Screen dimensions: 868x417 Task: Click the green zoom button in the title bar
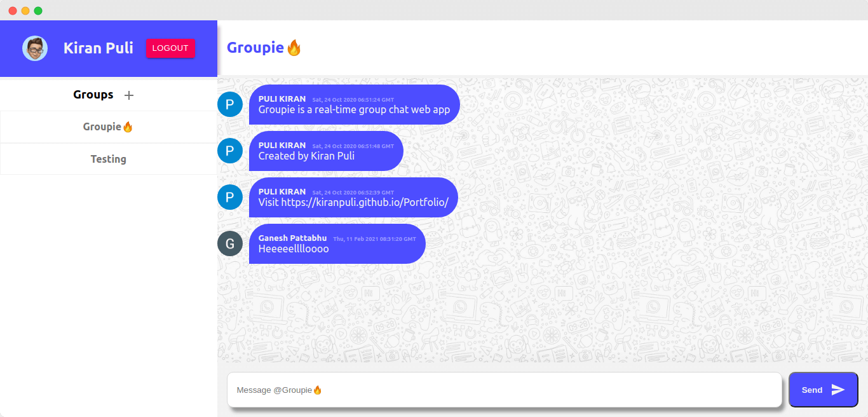39,10
